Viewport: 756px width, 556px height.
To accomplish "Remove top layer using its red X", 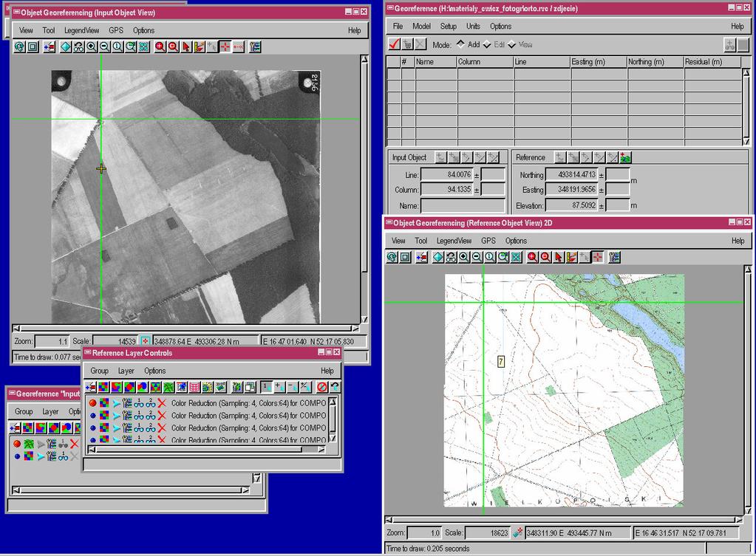I will point(162,403).
